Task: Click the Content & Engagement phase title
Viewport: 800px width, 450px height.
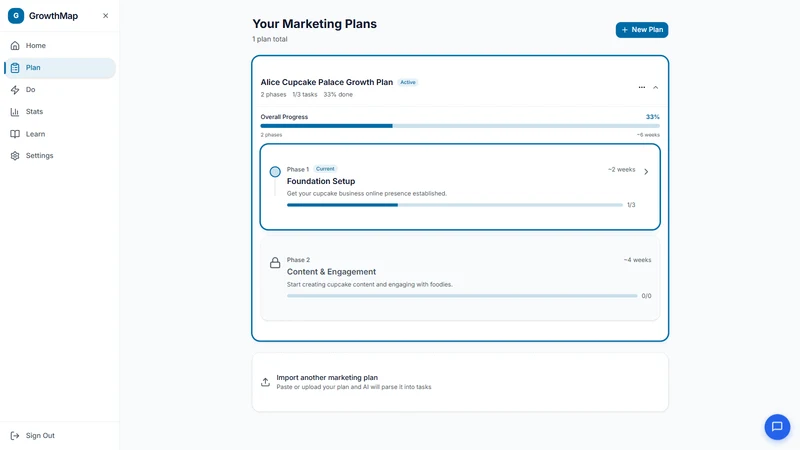Action: (x=331, y=272)
